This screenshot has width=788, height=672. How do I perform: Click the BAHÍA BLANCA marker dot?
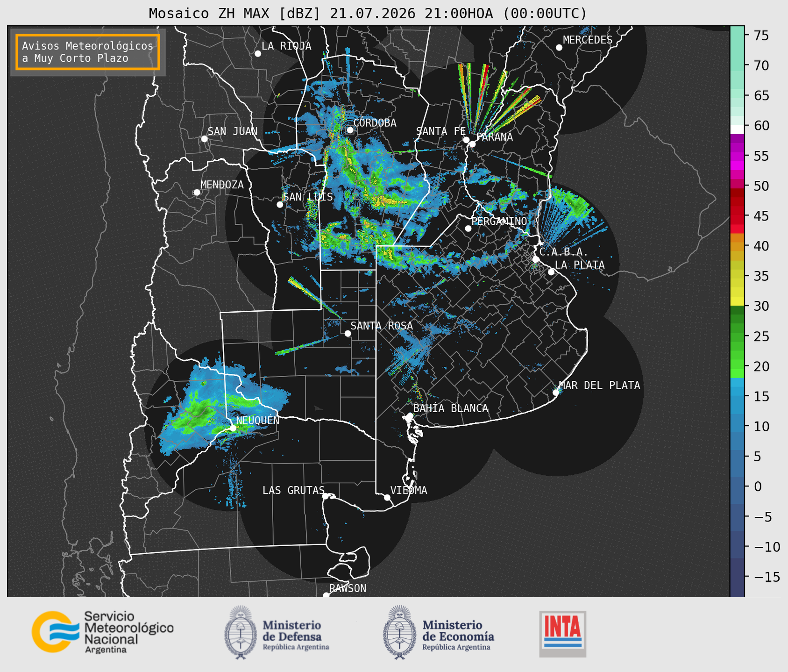(x=410, y=415)
